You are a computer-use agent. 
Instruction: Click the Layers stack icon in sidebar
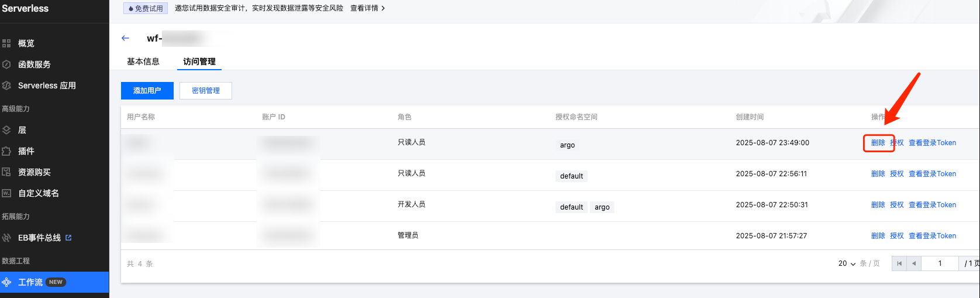pyautogui.click(x=6, y=130)
